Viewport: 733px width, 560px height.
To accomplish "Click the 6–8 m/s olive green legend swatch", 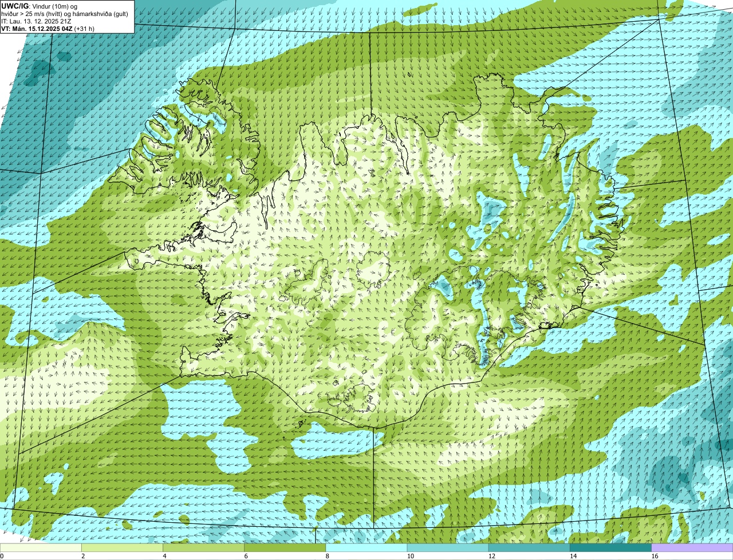I will tap(285, 548).
